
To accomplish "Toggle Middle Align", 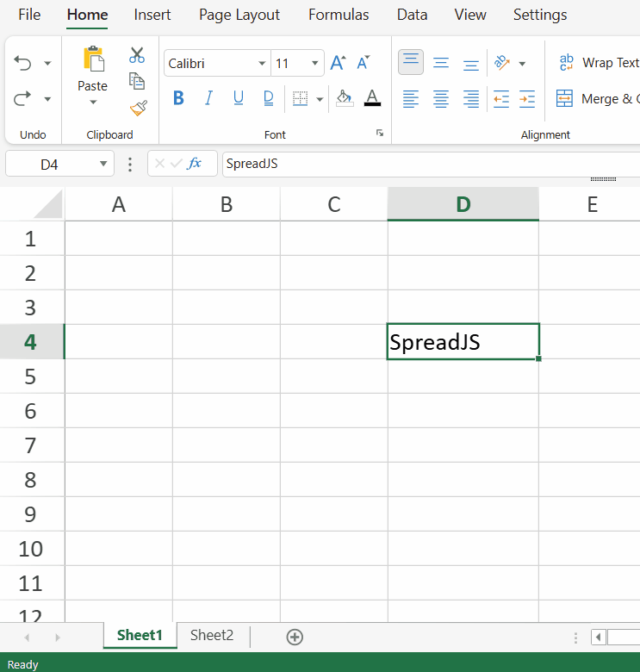I will 441,63.
